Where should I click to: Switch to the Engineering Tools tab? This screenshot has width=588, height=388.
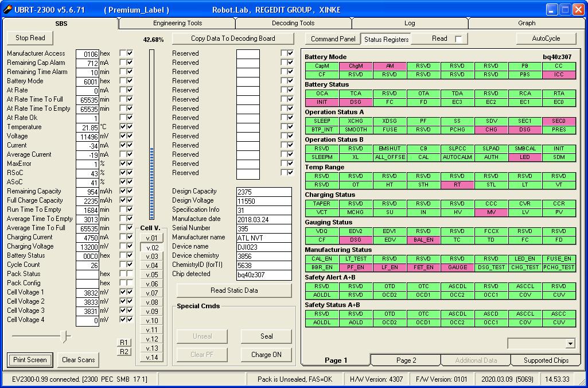click(177, 24)
